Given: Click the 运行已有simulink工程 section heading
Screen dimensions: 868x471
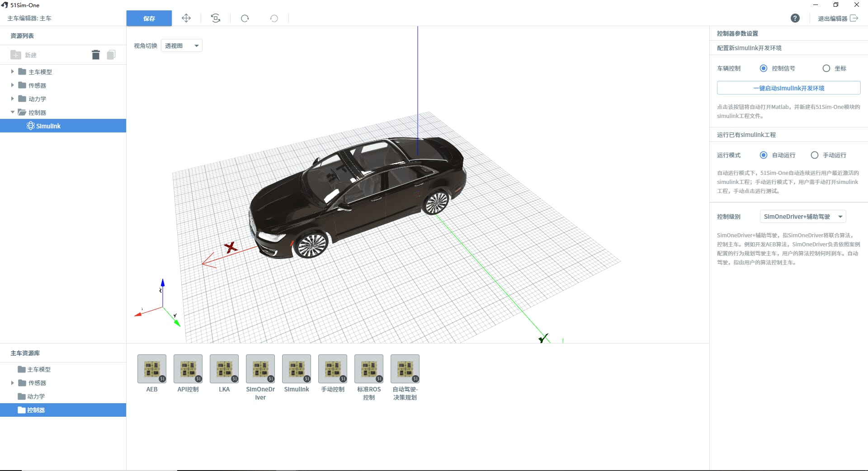Looking at the screenshot, I should pos(746,135).
